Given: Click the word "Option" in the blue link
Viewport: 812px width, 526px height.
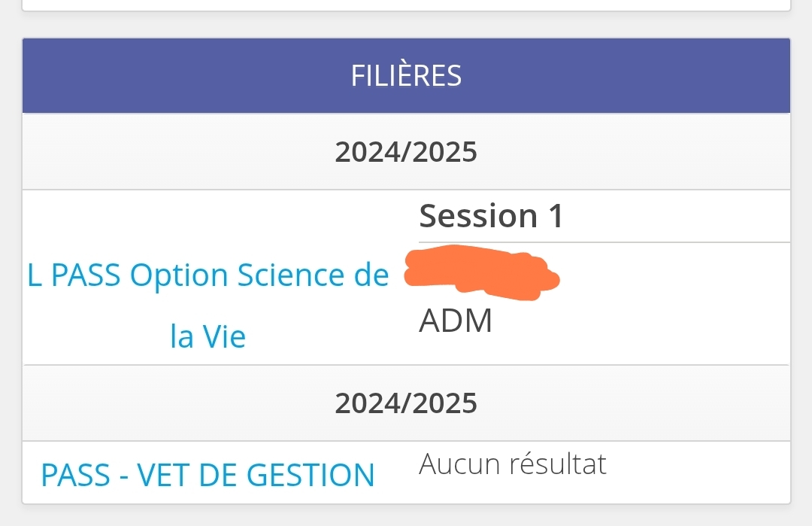Looking at the screenshot, I should point(180,276).
